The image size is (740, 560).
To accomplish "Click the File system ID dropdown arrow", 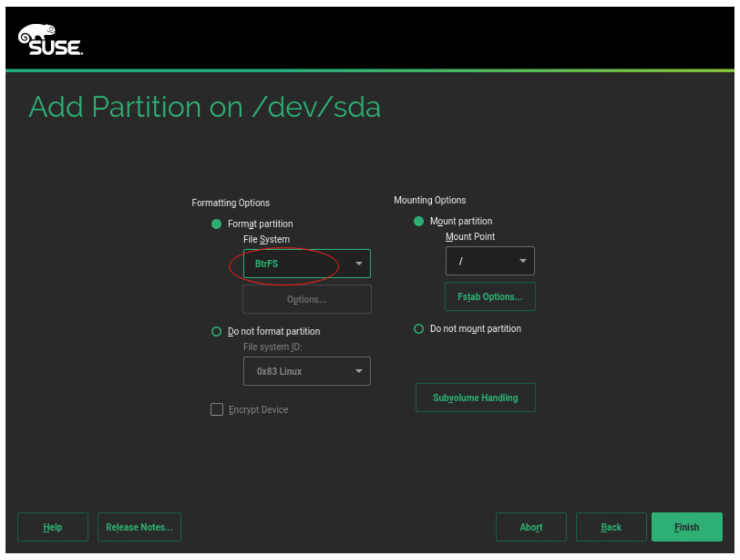I will pyautogui.click(x=359, y=371).
